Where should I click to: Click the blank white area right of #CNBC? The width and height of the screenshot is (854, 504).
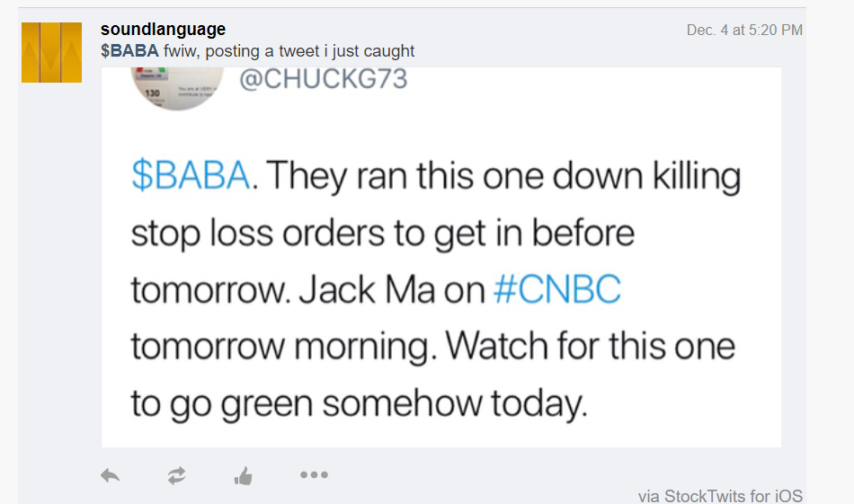click(x=701, y=289)
